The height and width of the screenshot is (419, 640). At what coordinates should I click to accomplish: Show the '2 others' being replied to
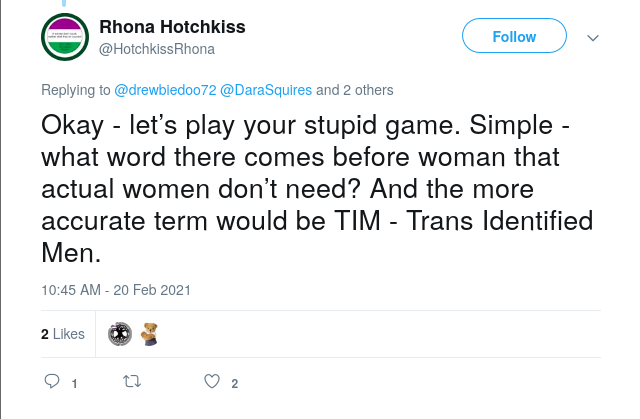367,90
